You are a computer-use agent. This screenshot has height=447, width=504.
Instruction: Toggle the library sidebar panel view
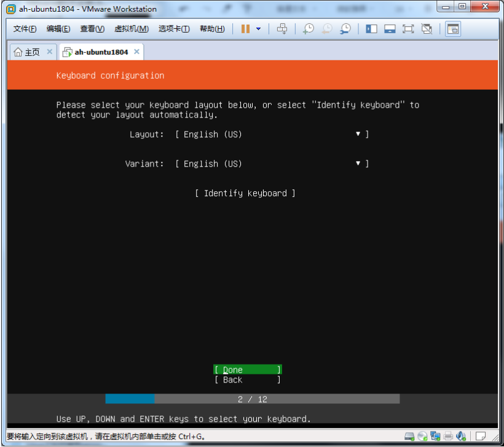click(x=371, y=29)
